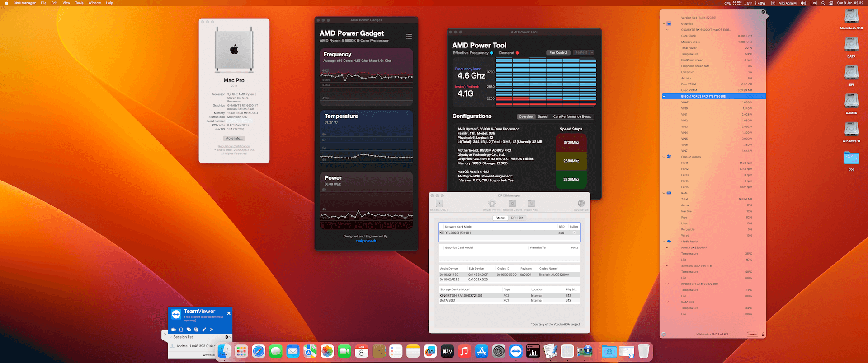Open Fastest dropdown in AMD Power Tool
Viewport: 868px width, 363px height.
584,52
